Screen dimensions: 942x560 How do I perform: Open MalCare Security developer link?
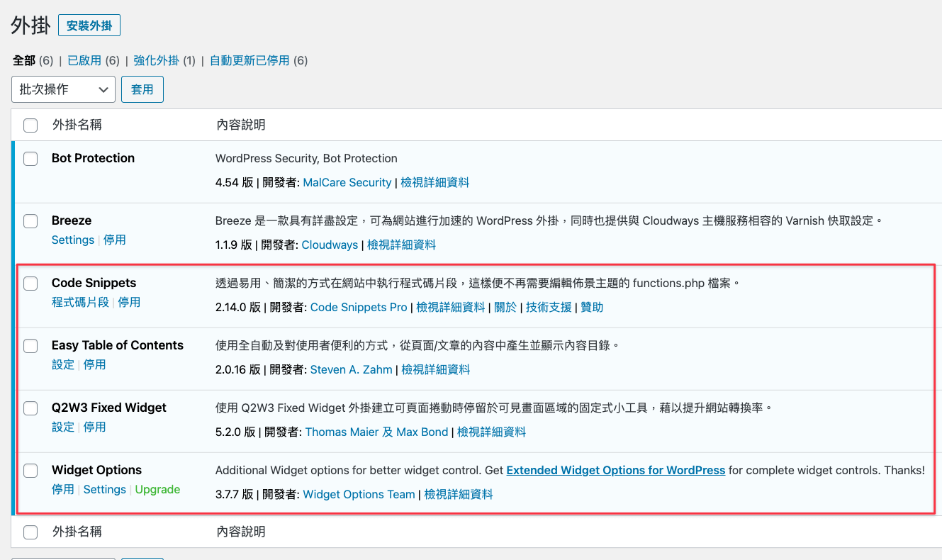click(347, 182)
